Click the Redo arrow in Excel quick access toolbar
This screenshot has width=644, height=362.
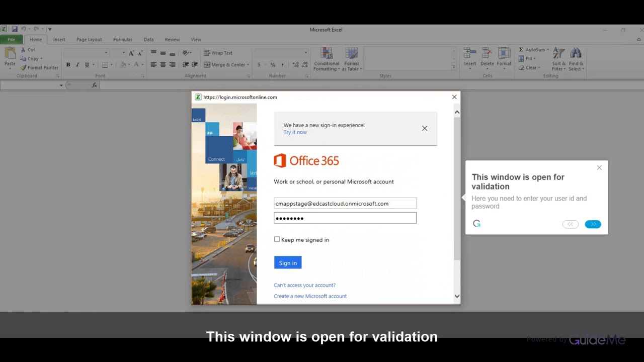click(x=36, y=29)
